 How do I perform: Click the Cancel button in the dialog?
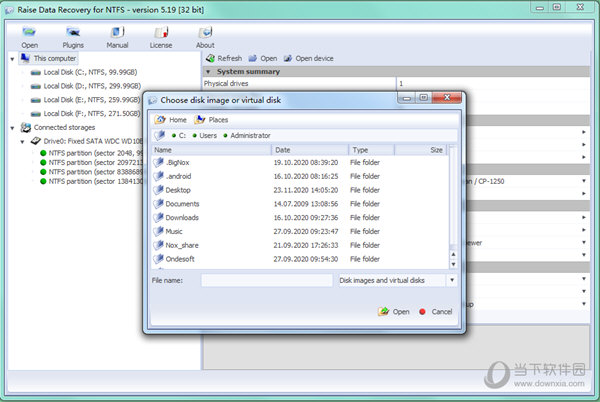click(x=435, y=312)
